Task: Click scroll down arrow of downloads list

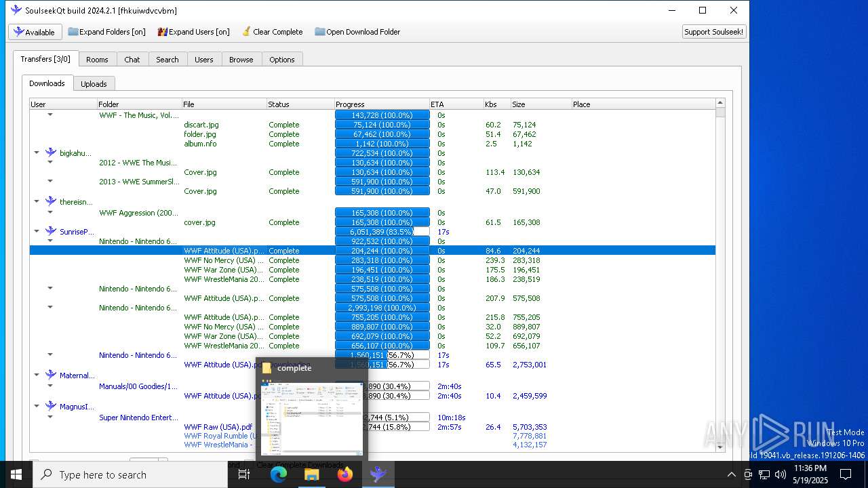Action: click(x=720, y=447)
